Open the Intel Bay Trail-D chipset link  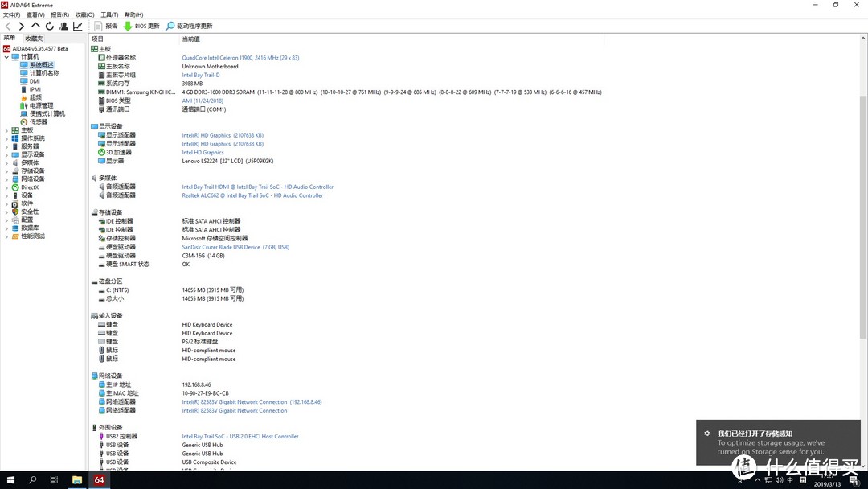tap(201, 75)
